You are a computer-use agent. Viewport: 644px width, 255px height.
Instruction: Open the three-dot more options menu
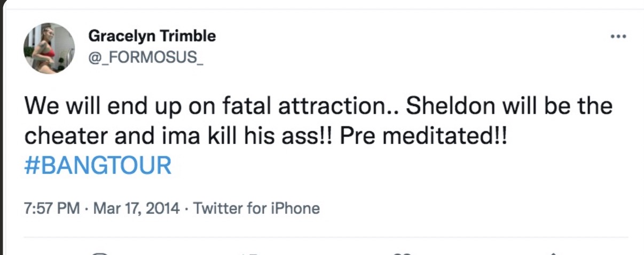pyautogui.click(x=618, y=37)
